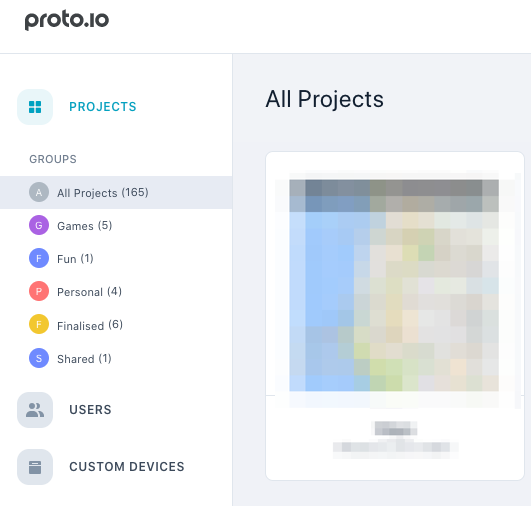Viewport: 531px width, 506px height.
Task: Select Shared (1) group text
Action: [x=84, y=359]
